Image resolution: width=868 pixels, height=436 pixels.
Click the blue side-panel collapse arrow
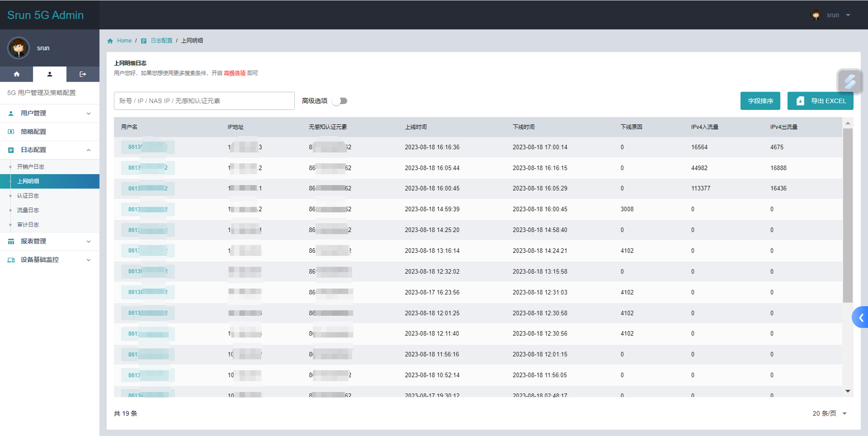coord(860,318)
